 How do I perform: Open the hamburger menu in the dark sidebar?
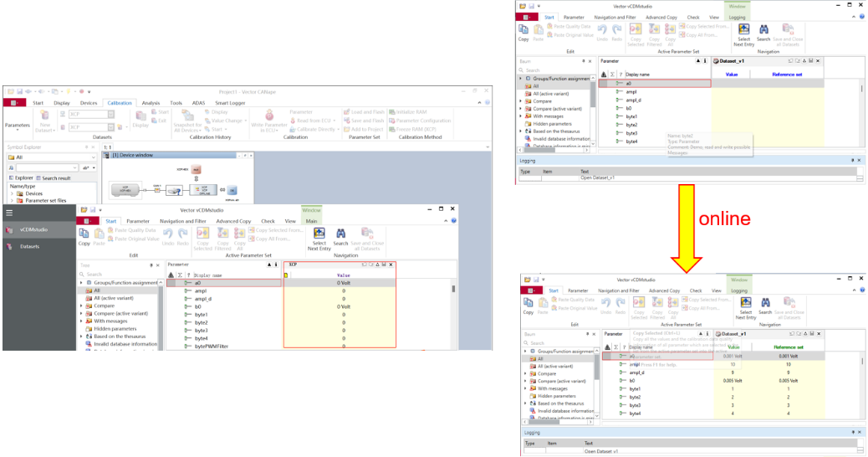pyautogui.click(x=9, y=212)
